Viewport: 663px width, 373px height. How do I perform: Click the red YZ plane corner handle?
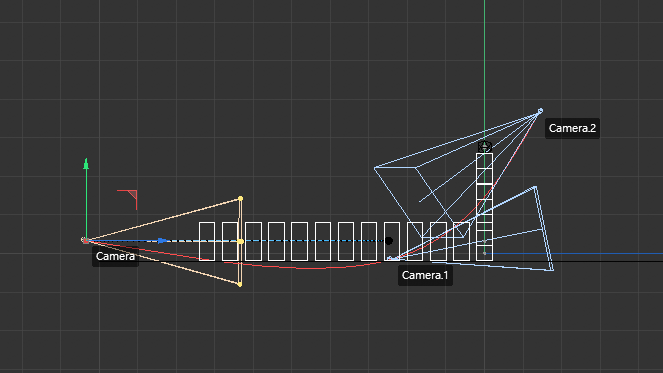(132, 195)
